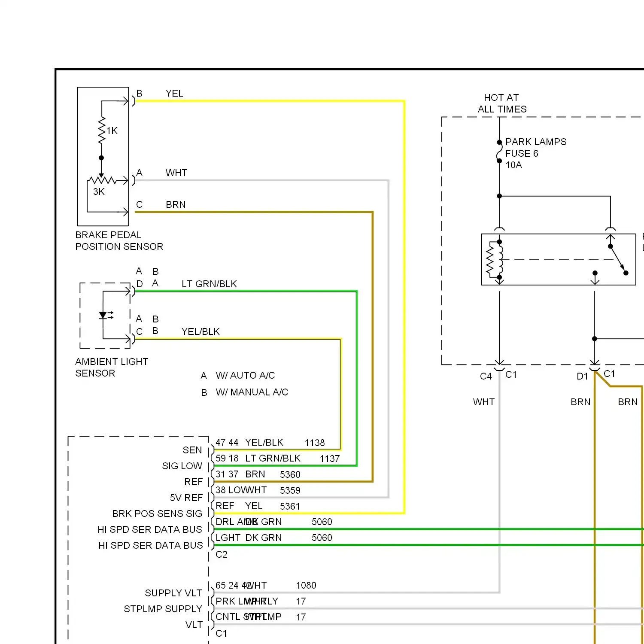
Task: Select the 5060 number on the LGHT row
Action: tap(322, 538)
